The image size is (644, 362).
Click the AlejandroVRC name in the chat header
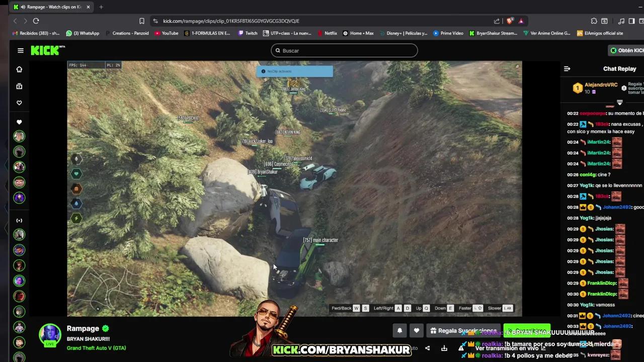tap(601, 85)
